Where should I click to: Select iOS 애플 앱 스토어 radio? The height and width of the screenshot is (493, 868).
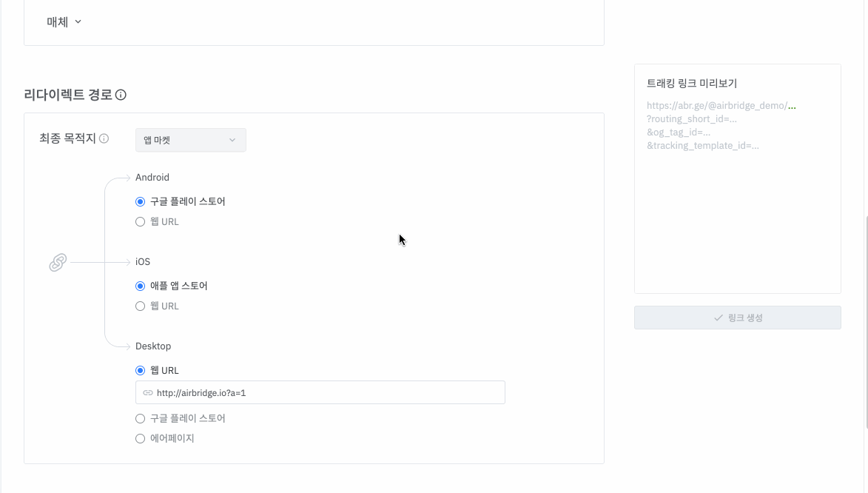tap(140, 286)
